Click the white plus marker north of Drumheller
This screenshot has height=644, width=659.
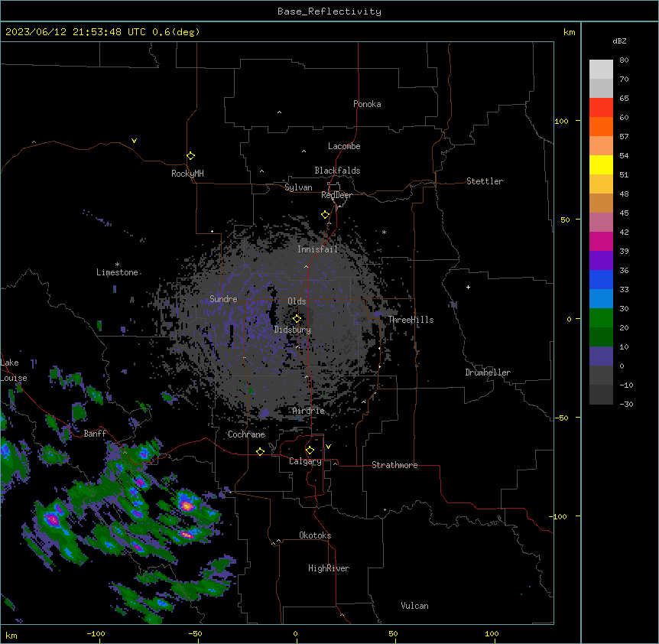(x=468, y=287)
